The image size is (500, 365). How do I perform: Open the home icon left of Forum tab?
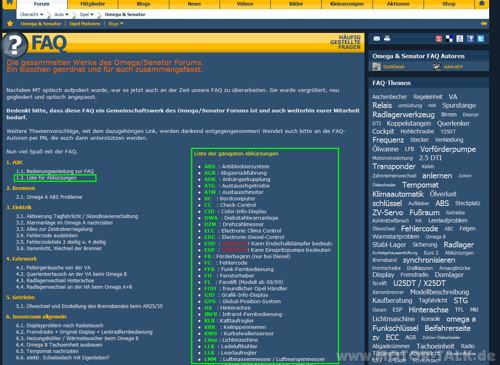(x=9, y=3)
